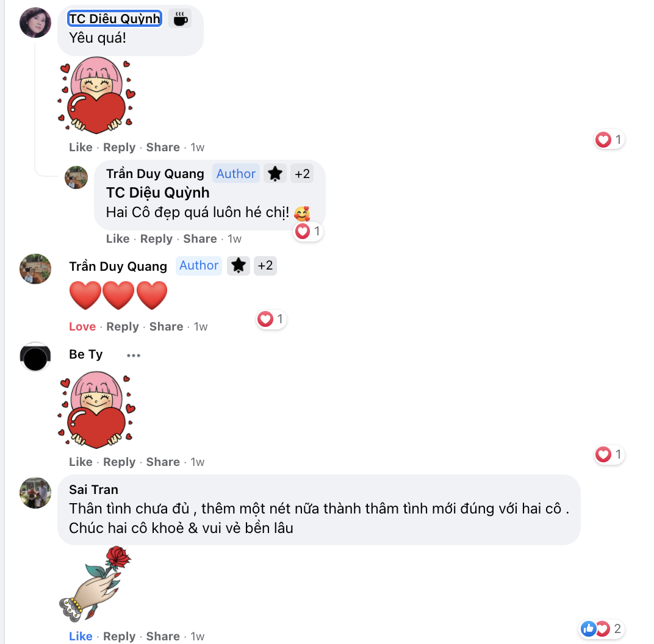Viewport: 654px width, 644px height.
Task: Click the coffee cup badge beside TC Diệu Quỳnh
Action: tap(180, 19)
